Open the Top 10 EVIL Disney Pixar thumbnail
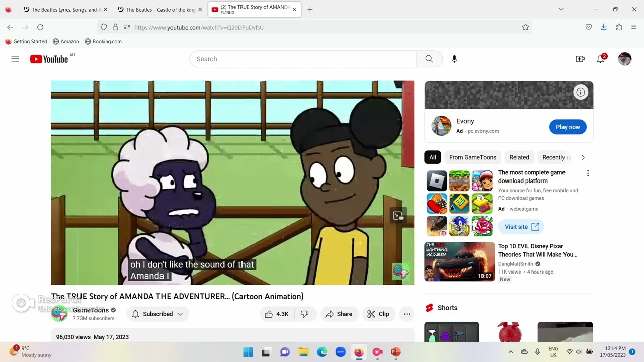The width and height of the screenshot is (644, 362). (x=459, y=261)
